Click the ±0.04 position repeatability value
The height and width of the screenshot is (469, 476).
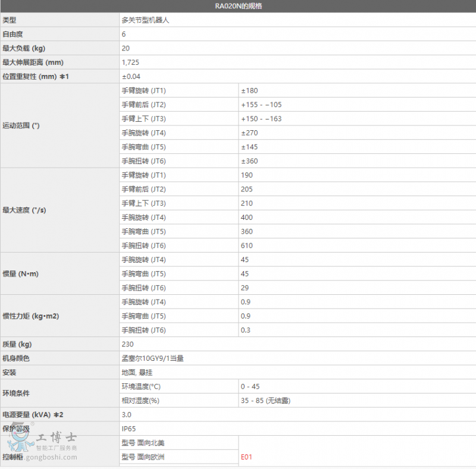click(131, 76)
